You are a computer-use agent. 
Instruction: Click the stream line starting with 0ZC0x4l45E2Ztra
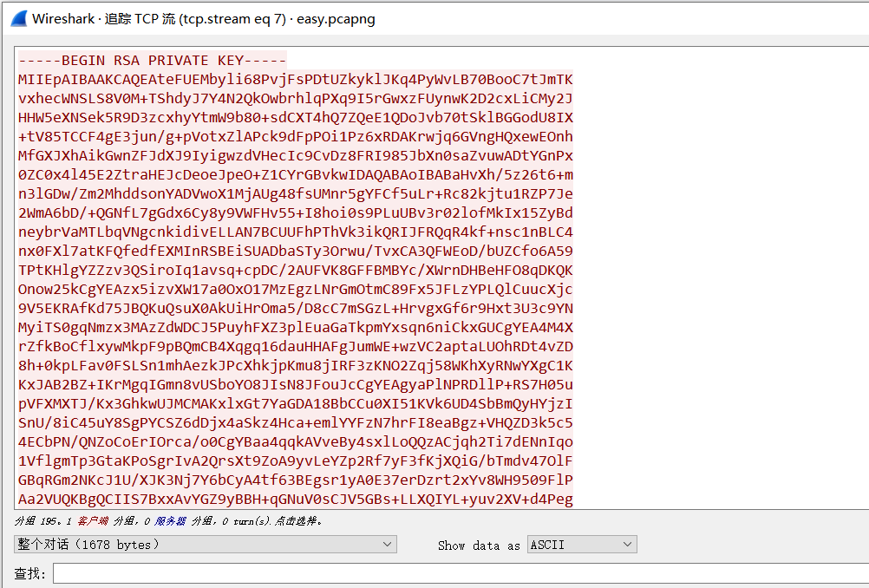pyautogui.click(x=295, y=175)
